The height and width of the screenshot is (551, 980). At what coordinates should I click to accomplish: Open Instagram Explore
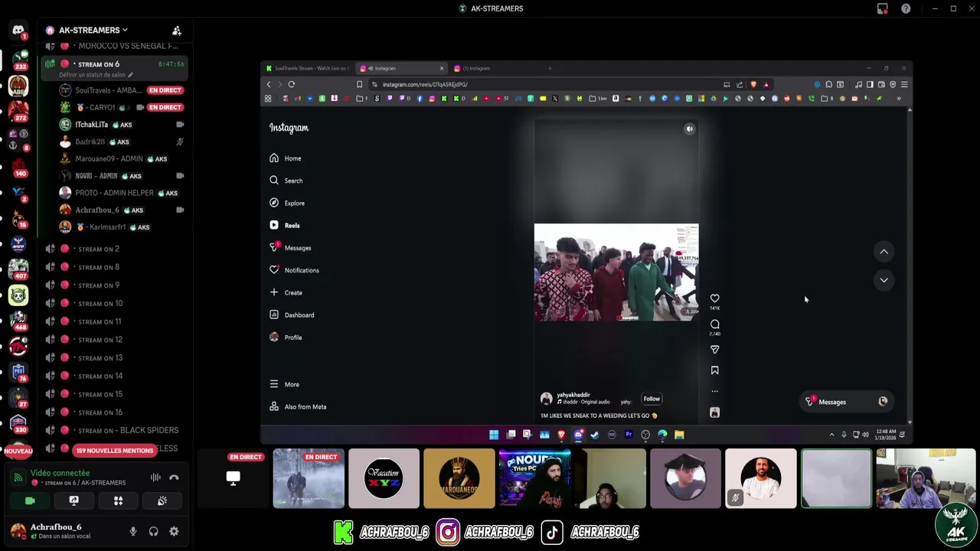(x=287, y=203)
